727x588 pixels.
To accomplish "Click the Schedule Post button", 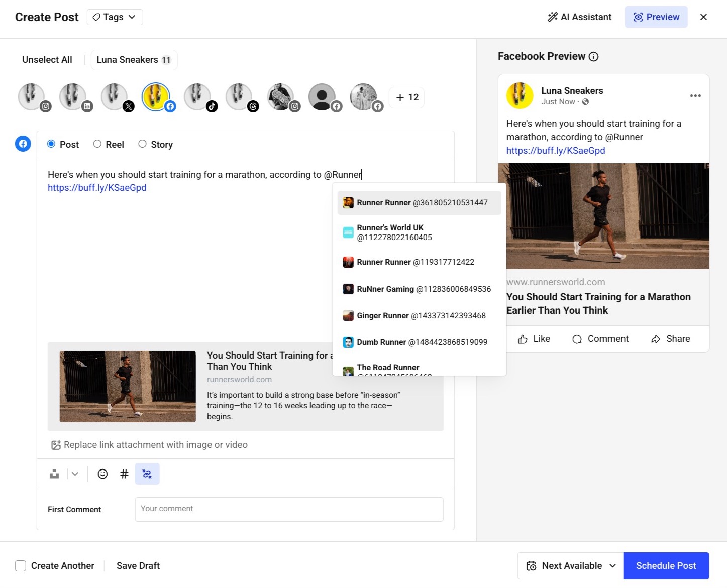I will tap(666, 566).
